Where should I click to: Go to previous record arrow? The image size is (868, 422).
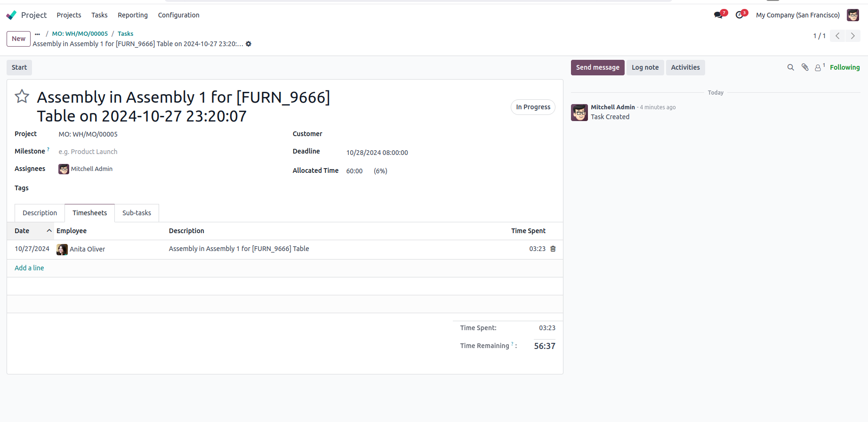click(x=837, y=36)
